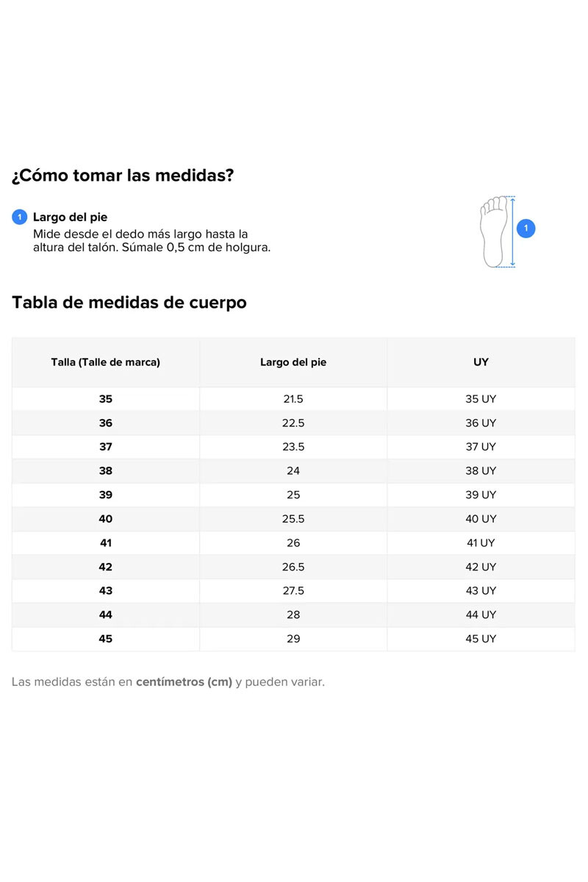Click size 41 in the Talla column
This screenshot has height=882, width=588.
tap(106, 543)
